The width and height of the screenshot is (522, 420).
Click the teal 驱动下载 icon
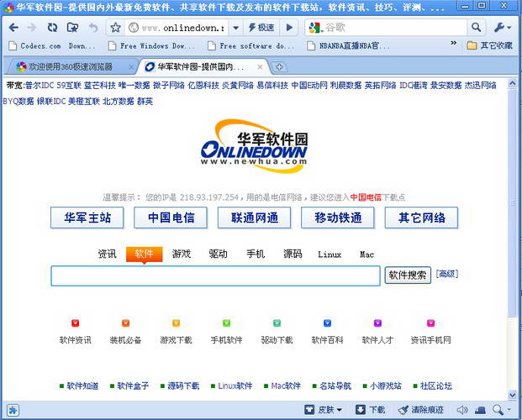pyautogui.click(x=277, y=323)
